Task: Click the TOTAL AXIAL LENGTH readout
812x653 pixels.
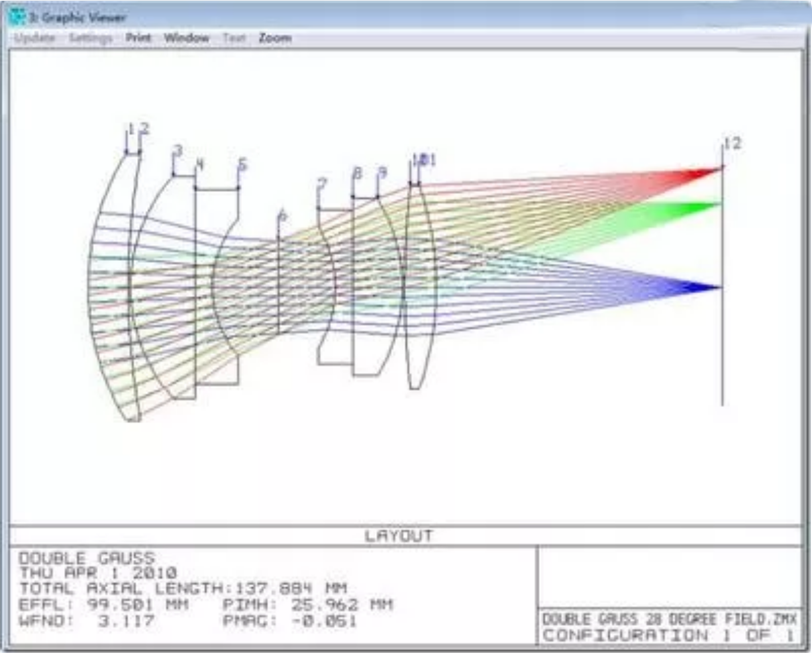Action: tap(183, 588)
